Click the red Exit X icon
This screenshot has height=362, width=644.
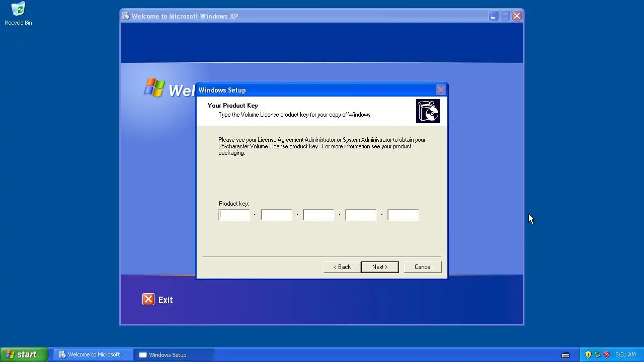148,300
